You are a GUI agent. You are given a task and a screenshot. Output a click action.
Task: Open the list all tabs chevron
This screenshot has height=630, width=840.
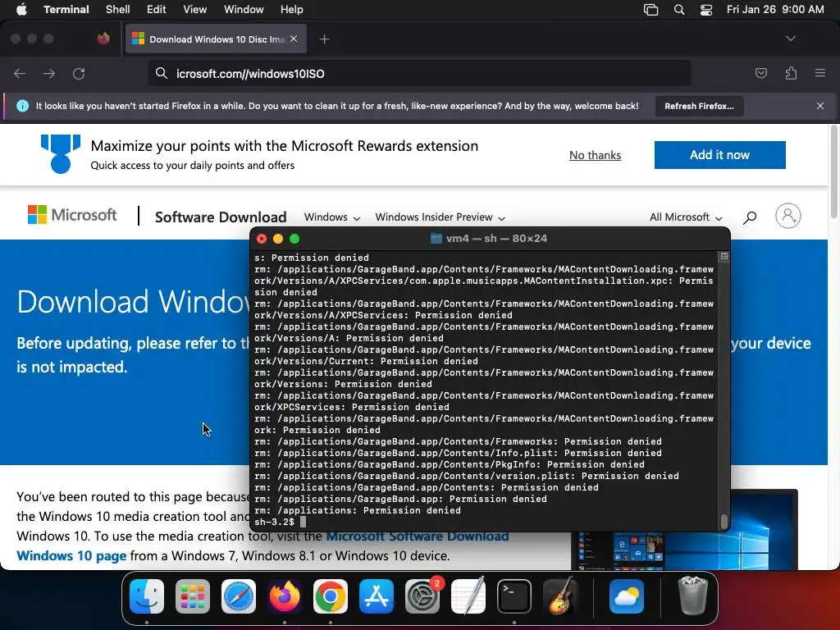click(x=790, y=39)
